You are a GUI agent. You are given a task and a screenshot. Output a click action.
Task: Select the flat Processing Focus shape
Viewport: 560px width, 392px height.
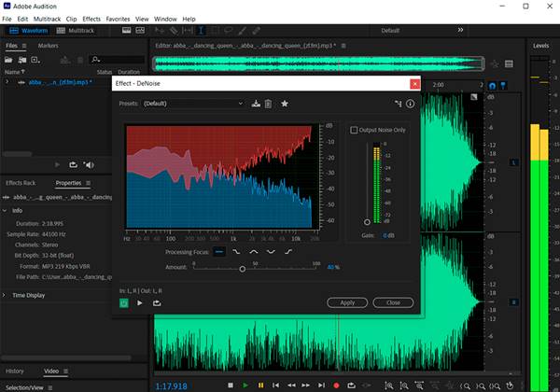tap(219, 252)
